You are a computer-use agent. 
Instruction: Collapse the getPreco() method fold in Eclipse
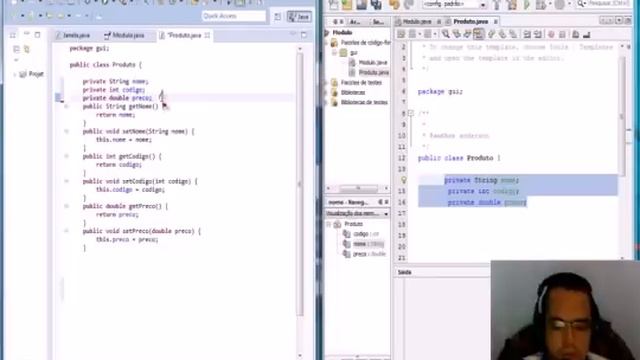tap(66, 206)
